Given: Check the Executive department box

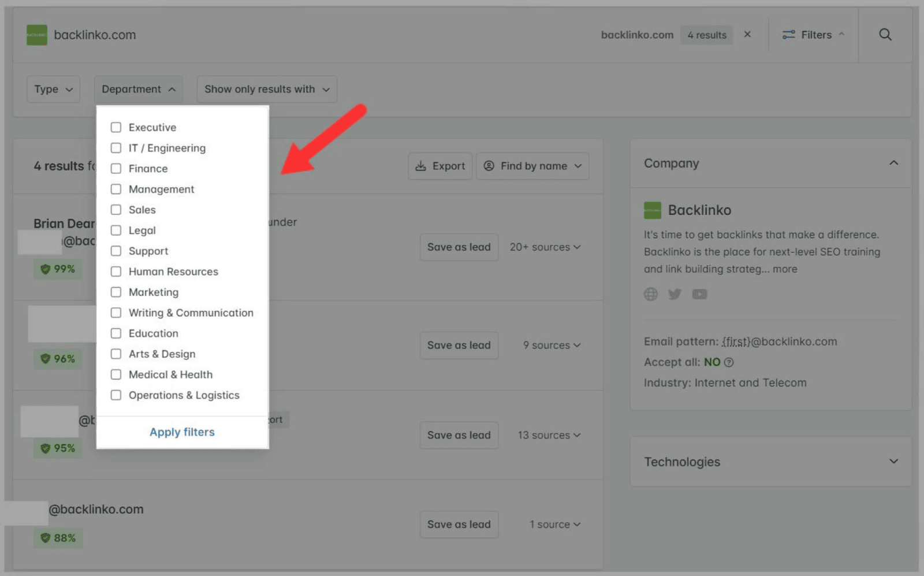Looking at the screenshot, I should (116, 127).
